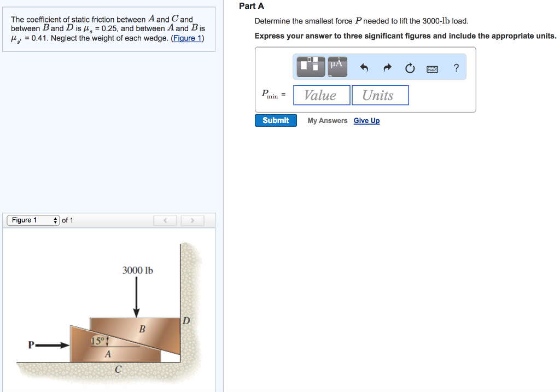Redo the answer edit
Viewport: 560px width, 392px height.
coord(387,67)
